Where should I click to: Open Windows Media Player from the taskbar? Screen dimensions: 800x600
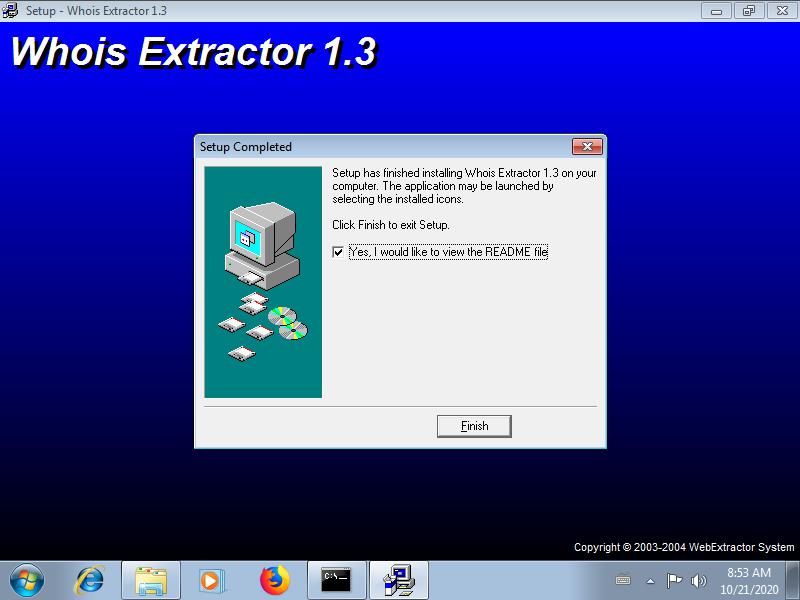pos(210,581)
